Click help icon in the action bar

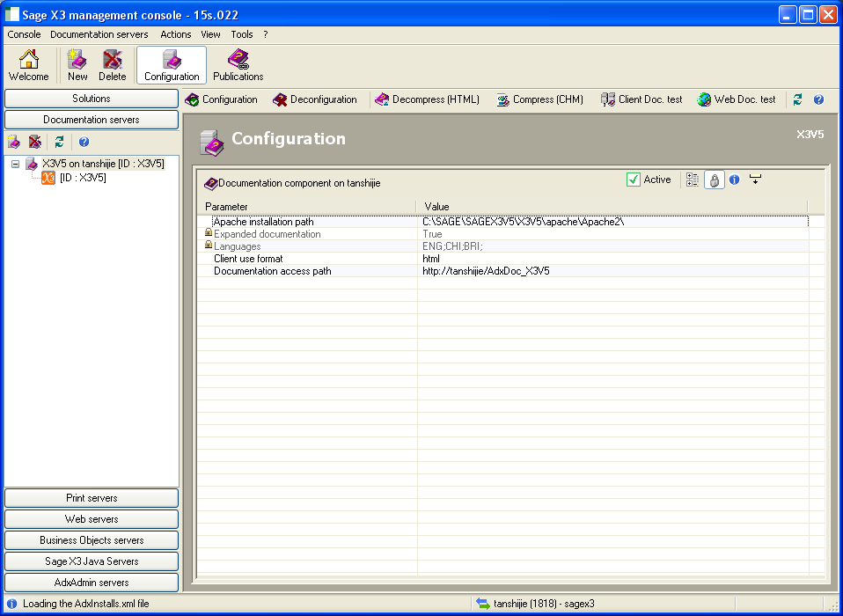coord(818,99)
